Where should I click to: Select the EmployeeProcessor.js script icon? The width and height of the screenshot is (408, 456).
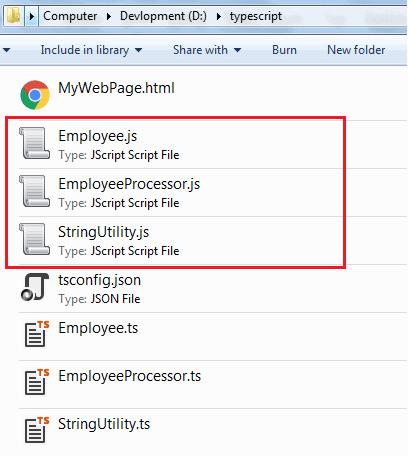pos(35,191)
